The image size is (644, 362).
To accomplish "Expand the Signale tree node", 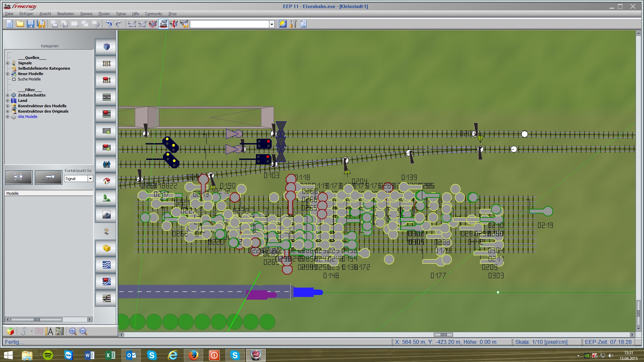I will [7, 63].
